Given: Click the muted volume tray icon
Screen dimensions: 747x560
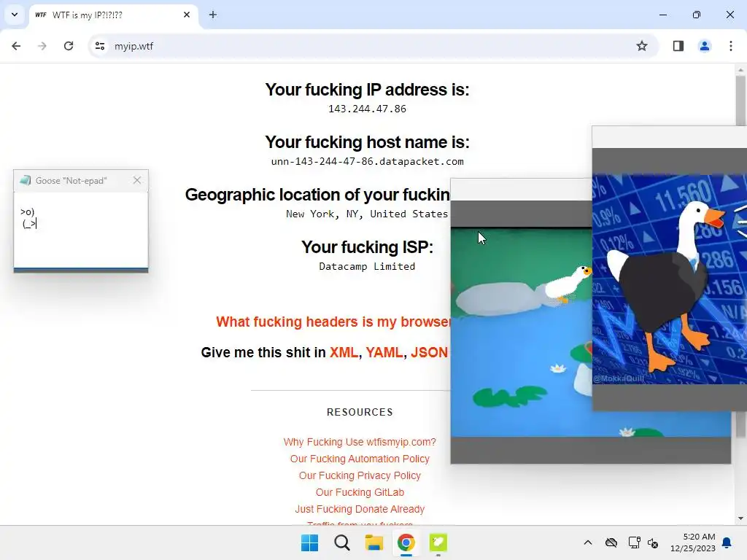Looking at the screenshot, I should [x=653, y=542].
